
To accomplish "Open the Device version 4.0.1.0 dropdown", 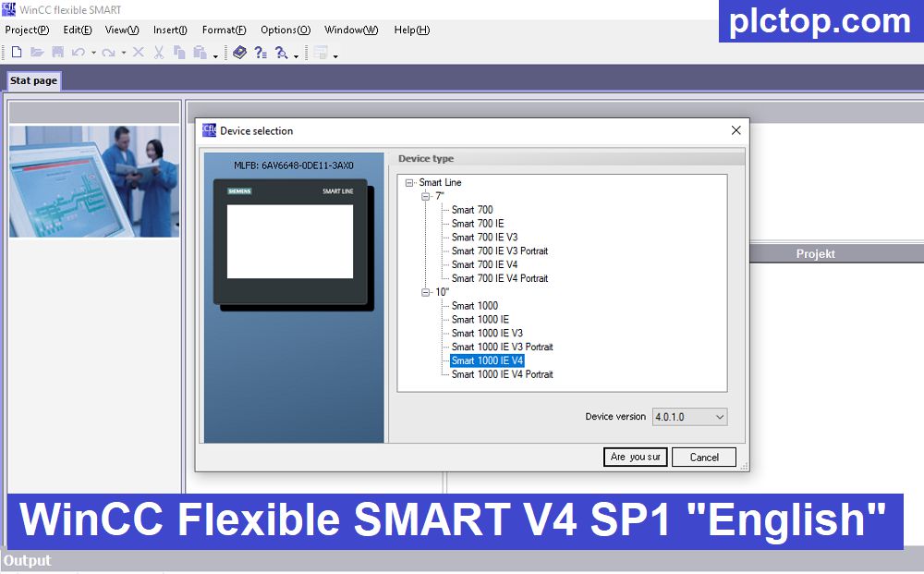I will click(689, 417).
